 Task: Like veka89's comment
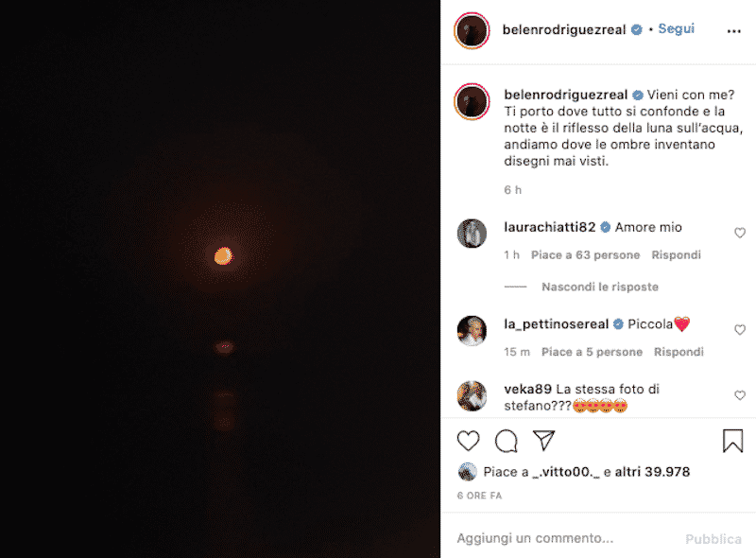pyautogui.click(x=740, y=395)
